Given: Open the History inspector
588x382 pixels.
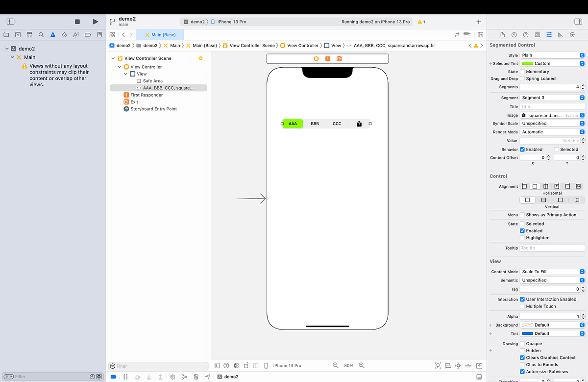Looking at the screenshot, I should [514, 35].
